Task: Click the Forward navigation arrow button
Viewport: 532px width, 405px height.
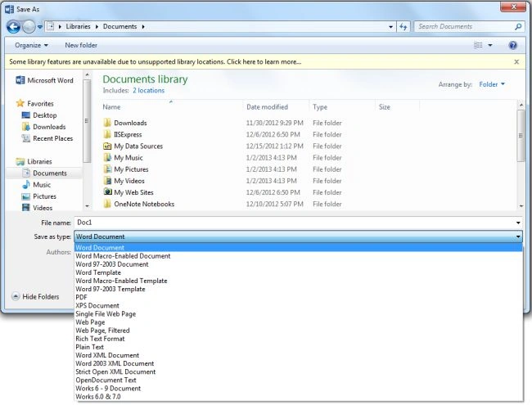Action: pyautogui.click(x=29, y=26)
